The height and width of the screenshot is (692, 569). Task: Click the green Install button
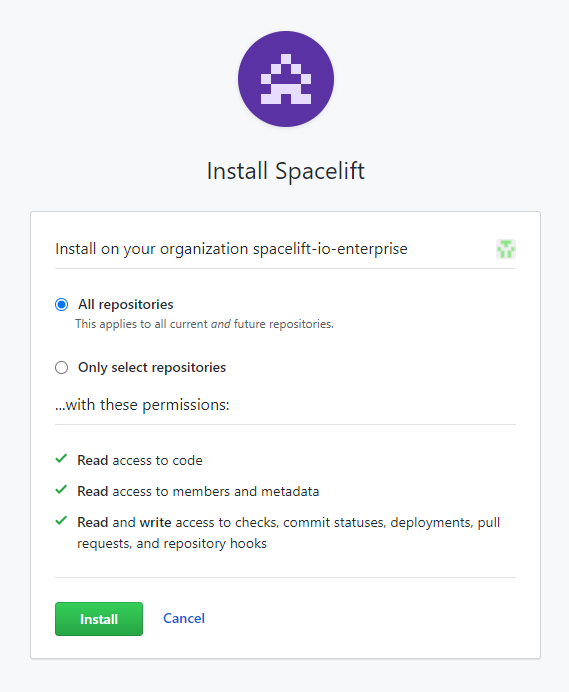[99, 619]
